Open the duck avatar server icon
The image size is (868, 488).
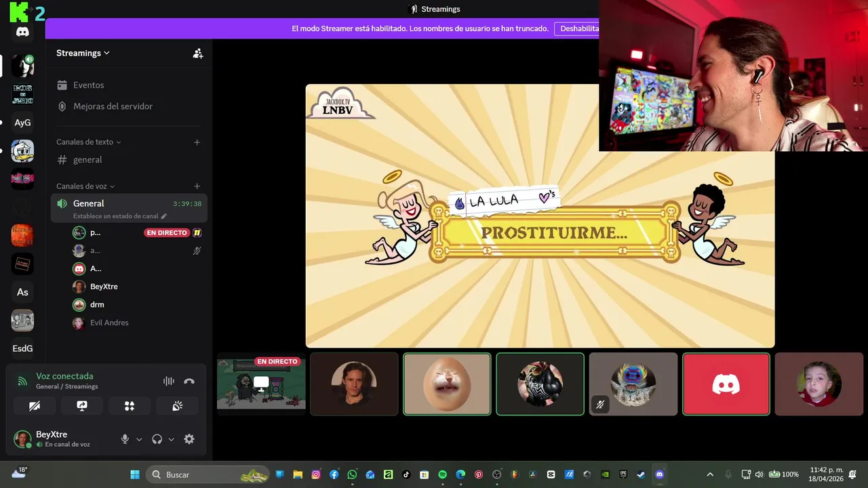coord(22,151)
